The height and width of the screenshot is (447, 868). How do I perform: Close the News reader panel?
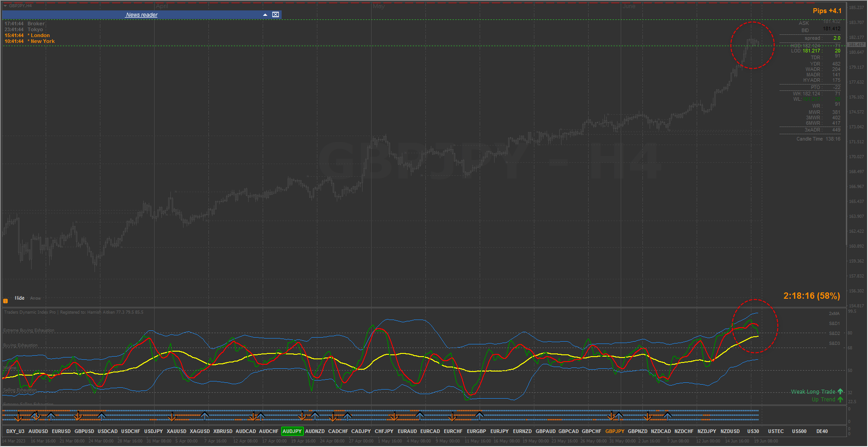[275, 15]
